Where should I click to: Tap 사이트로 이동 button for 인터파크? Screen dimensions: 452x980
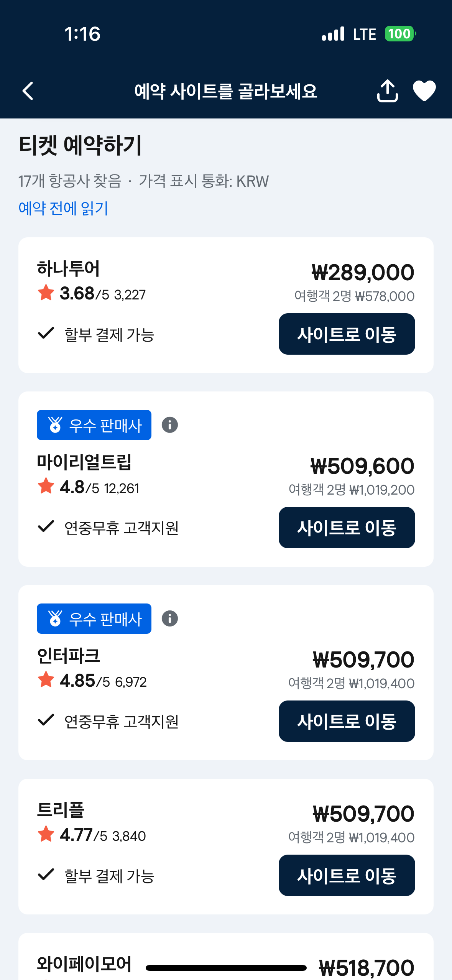pyautogui.click(x=347, y=721)
